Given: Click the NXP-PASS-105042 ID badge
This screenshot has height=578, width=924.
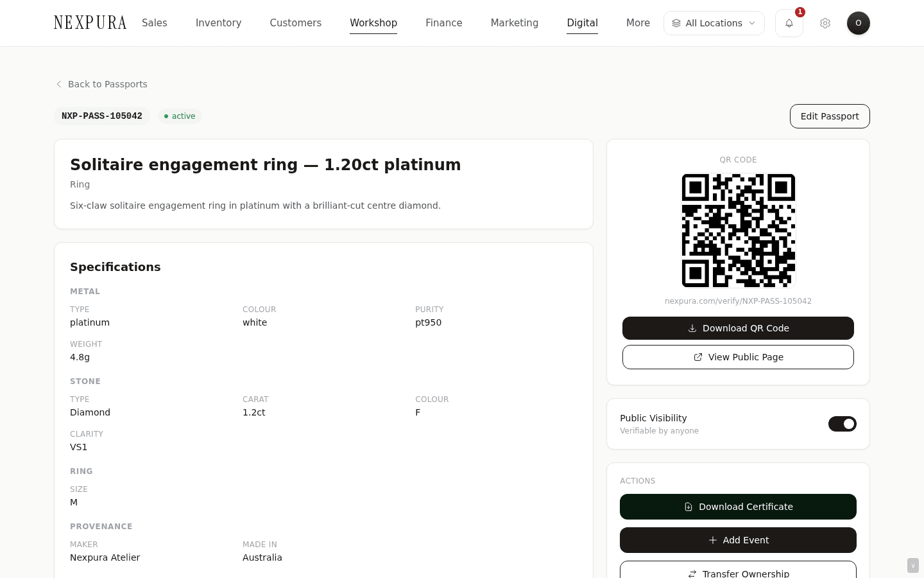Looking at the screenshot, I should (102, 116).
